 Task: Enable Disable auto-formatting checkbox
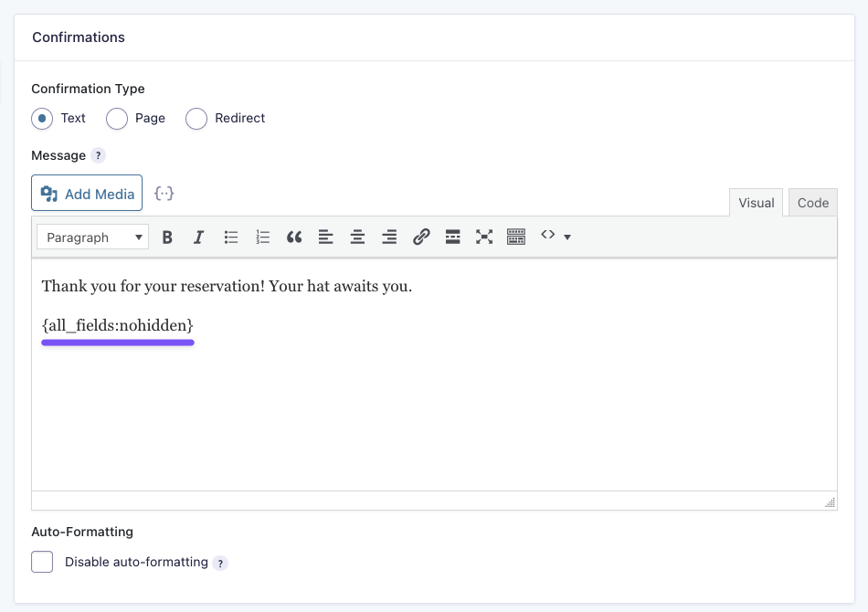[42, 562]
